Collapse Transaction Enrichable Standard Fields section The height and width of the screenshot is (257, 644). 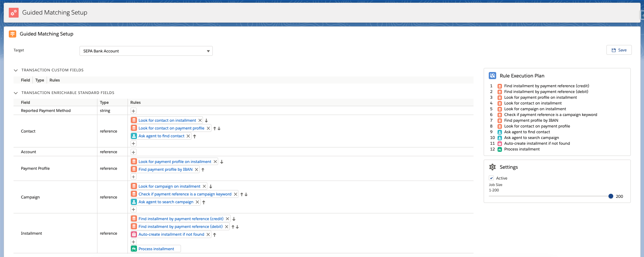[16, 93]
